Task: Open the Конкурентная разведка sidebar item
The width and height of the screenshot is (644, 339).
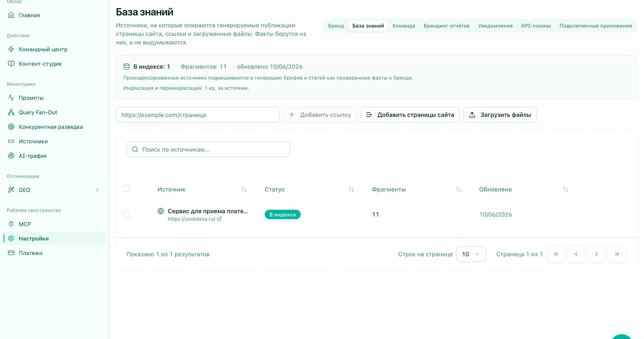Action: click(x=54, y=127)
